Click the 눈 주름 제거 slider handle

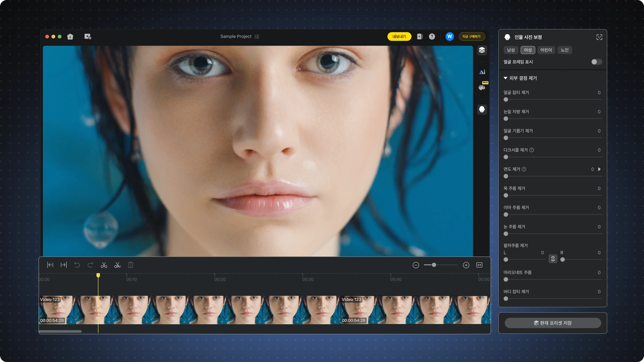tap(506, 234)
